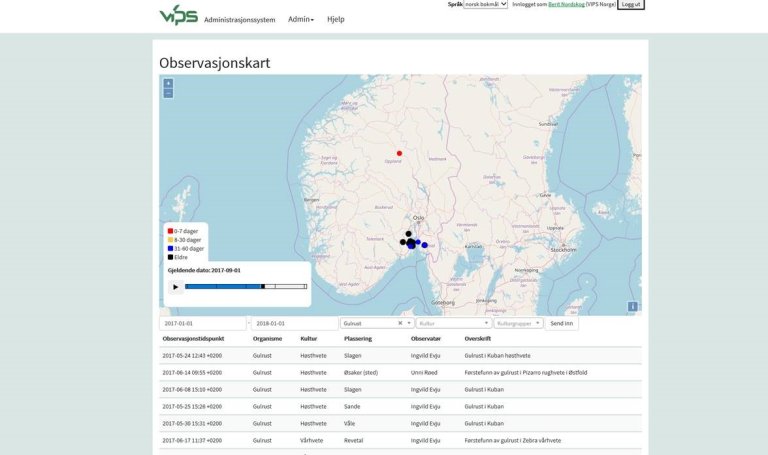Click the Overskrift column header
Image resolution: width=768 pixels, height=455 pixels.
pos(478,338)
